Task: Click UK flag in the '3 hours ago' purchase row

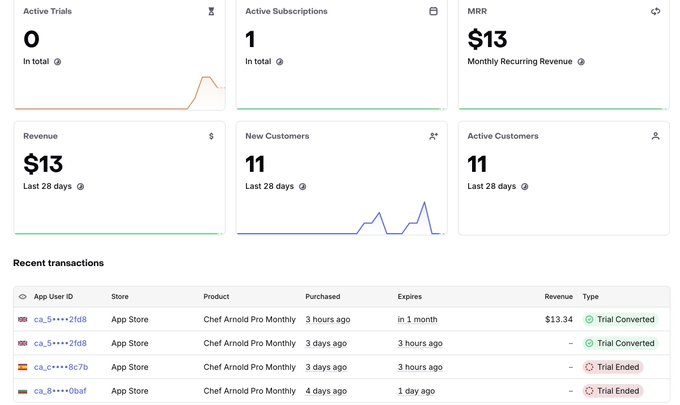Action: (x=23, y=320)
